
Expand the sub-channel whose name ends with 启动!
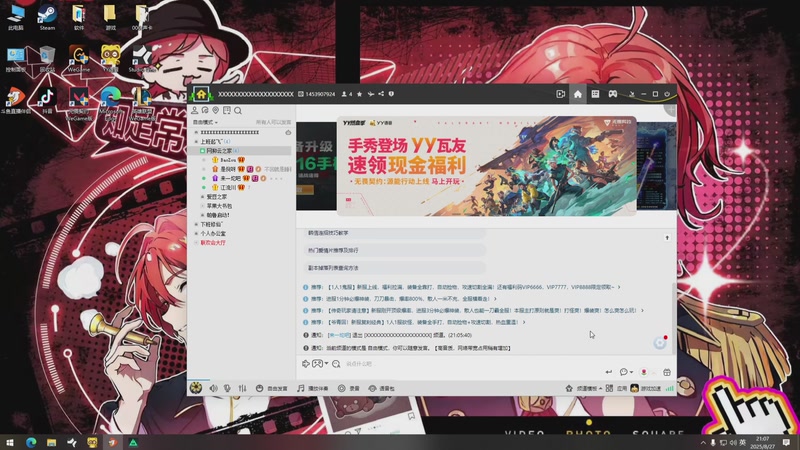coord(203,215)
